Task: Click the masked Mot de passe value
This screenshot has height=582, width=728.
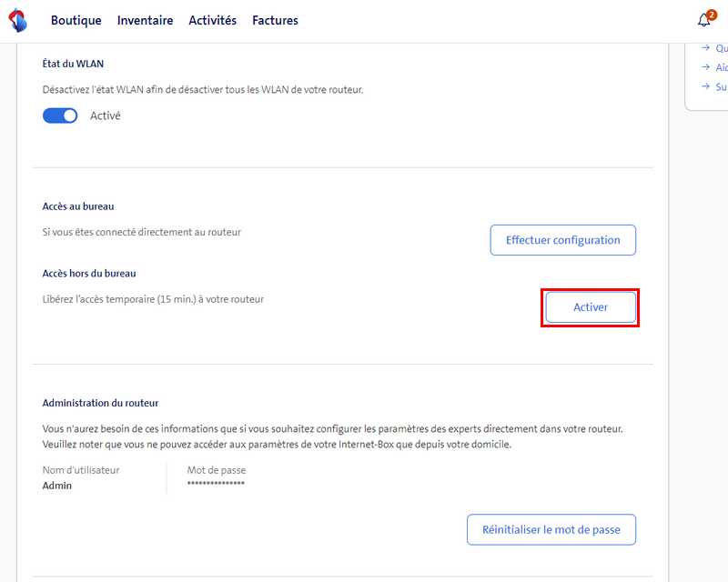Action: point(216,486)
